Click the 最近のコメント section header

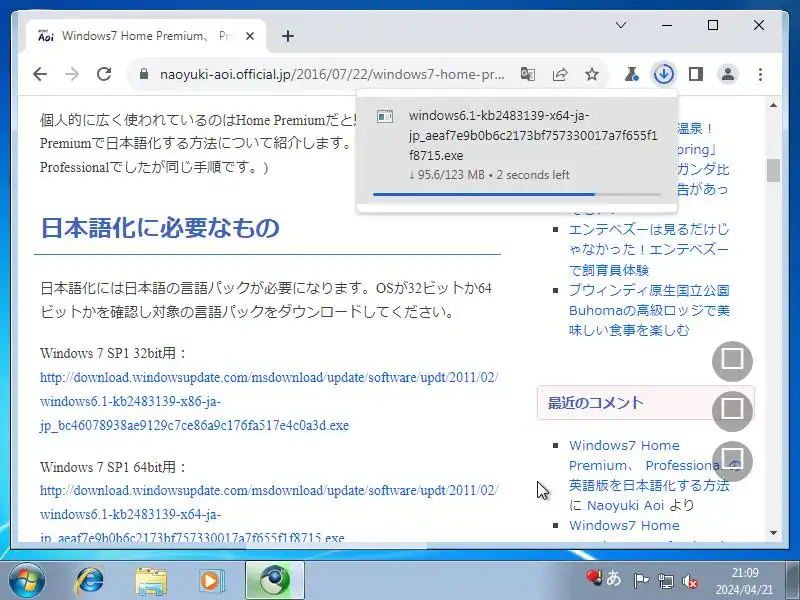click(x=646, y=403)
